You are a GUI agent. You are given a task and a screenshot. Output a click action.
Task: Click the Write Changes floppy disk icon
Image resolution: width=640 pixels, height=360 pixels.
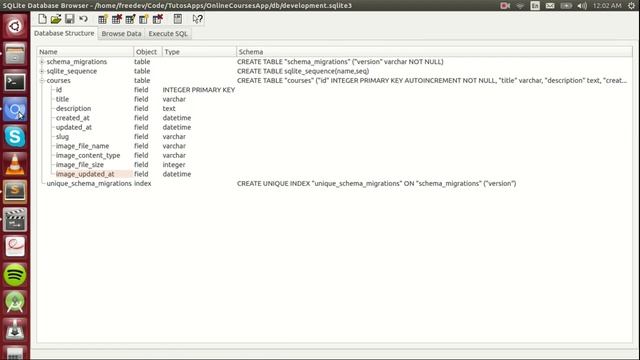(x=70, y=19)
